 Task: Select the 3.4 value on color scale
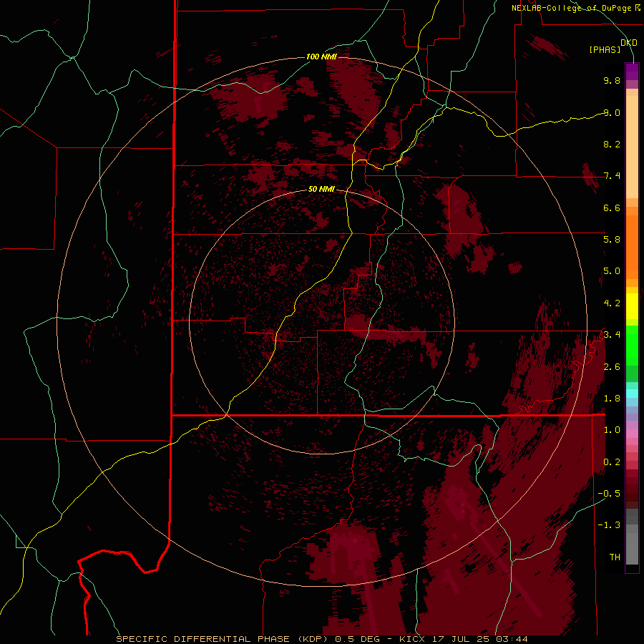[612, 335]
